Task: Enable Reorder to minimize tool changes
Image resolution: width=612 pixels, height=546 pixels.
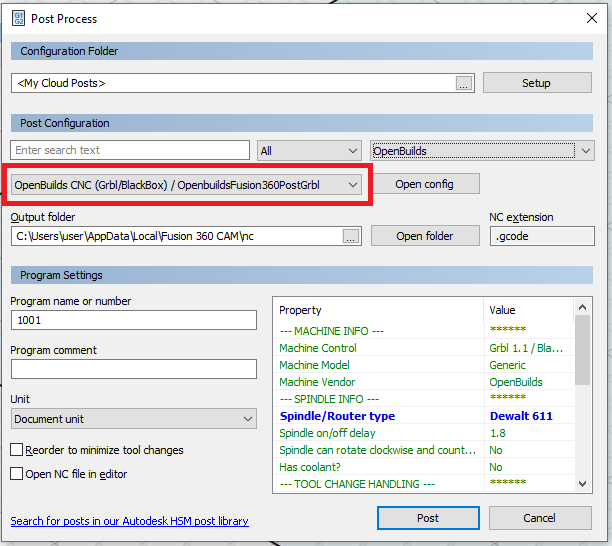Action: point(16,450)
